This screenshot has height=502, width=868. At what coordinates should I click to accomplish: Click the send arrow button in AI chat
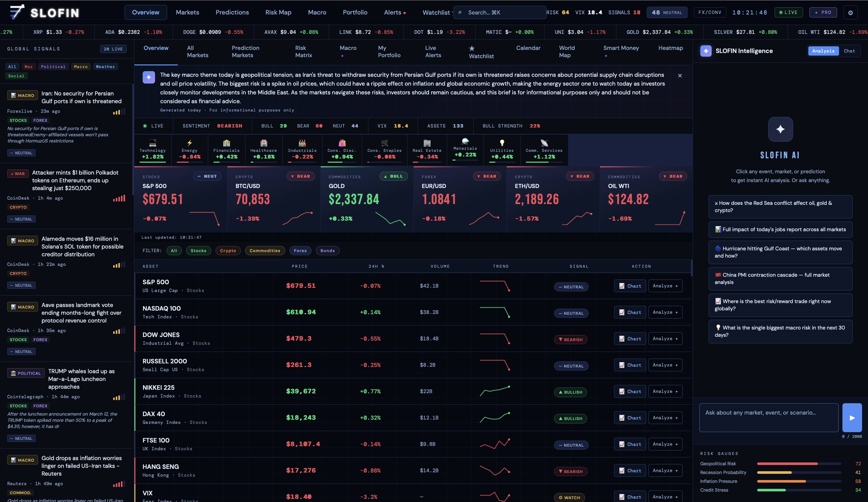852,417
